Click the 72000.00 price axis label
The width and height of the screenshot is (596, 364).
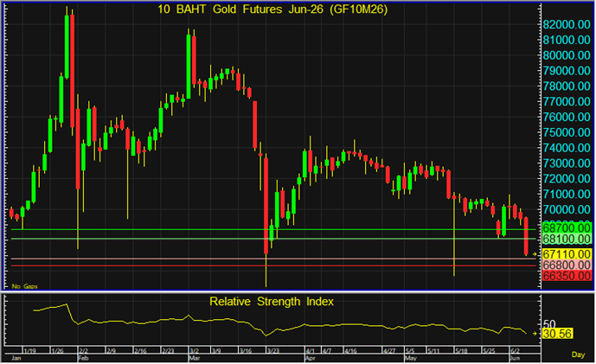567,179
